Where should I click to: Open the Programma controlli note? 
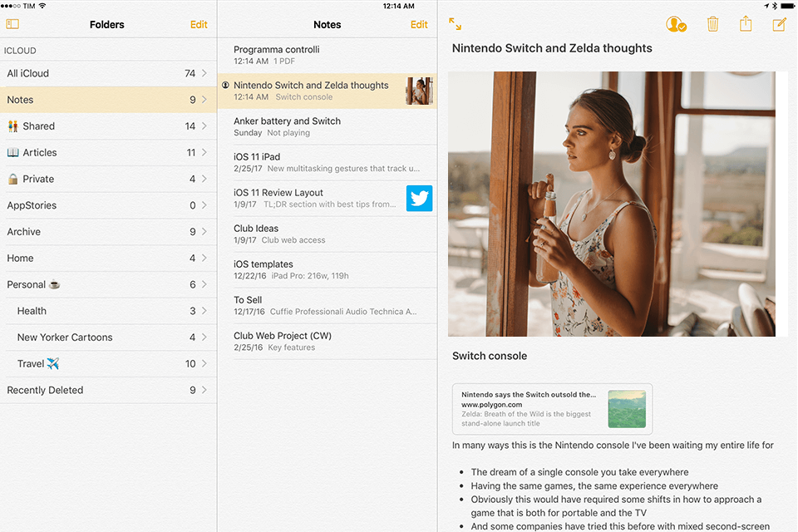328,55
